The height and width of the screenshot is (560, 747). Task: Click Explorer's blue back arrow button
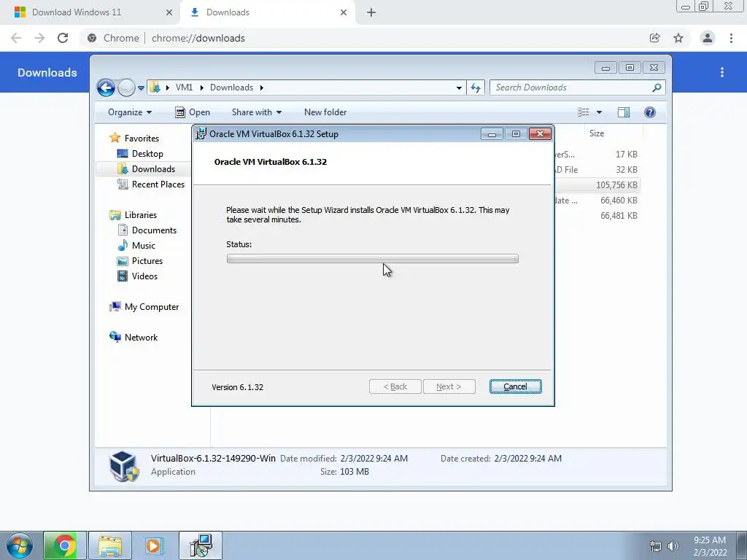point(106,87)
